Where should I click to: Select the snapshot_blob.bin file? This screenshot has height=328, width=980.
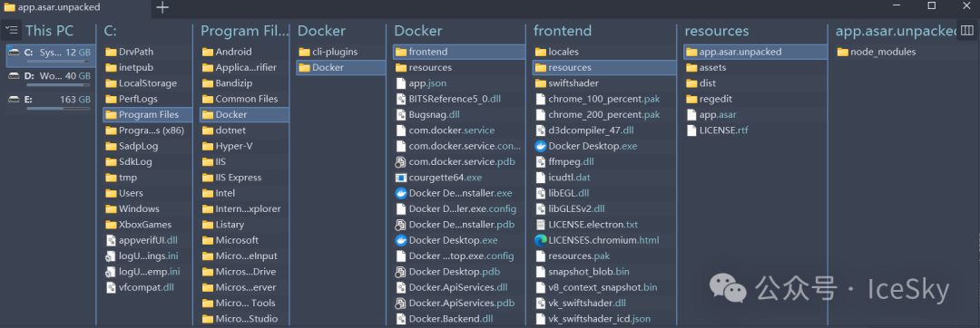click(x=604, y=272)
